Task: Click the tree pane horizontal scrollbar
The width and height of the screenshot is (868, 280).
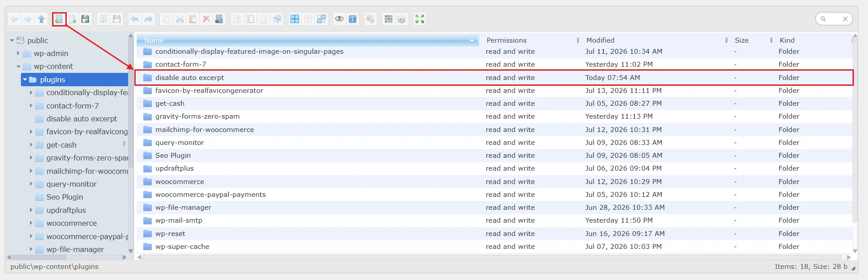Action: (x=39, y=257)
